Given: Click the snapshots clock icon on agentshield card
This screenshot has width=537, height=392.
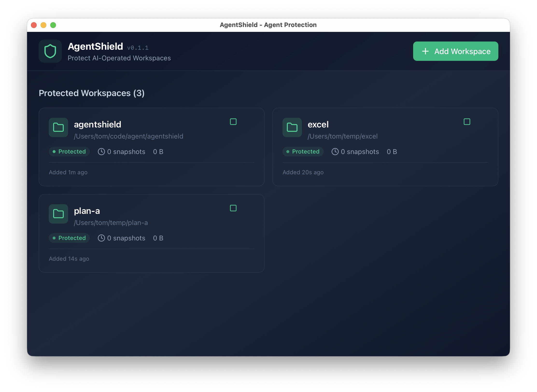Looking at the screenshot, I should (101, 152).
